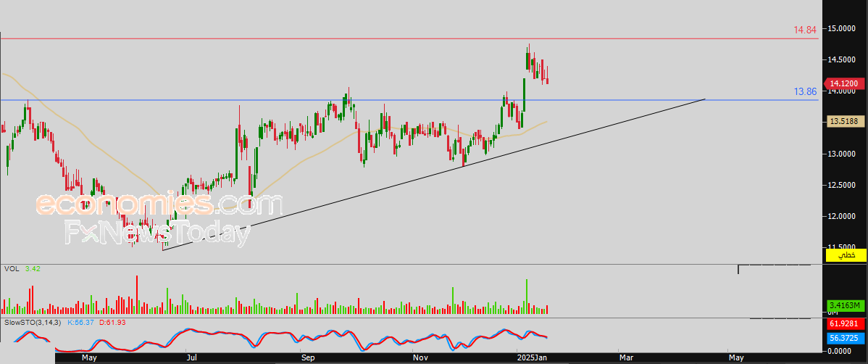
Task: Select the SlowSTO(3,14,3) indicator label
Action: (33, 322)
